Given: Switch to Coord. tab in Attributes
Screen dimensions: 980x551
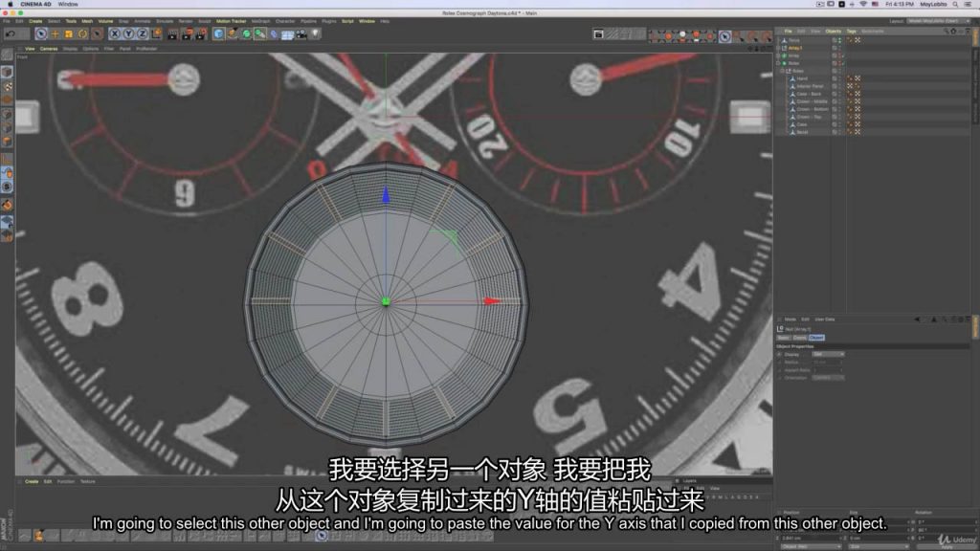Looking at the screenshot, I should (800, 338).
